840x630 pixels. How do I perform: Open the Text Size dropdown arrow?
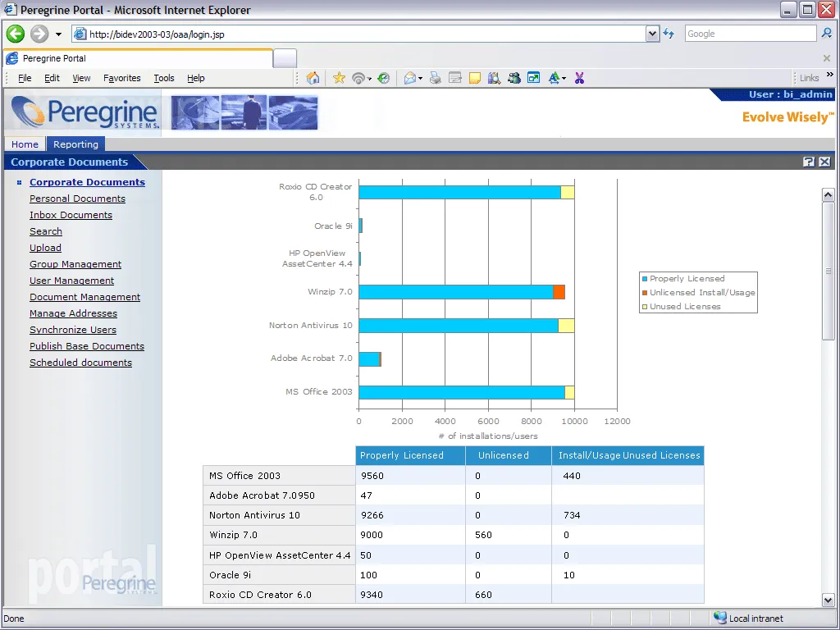(564, 79)
